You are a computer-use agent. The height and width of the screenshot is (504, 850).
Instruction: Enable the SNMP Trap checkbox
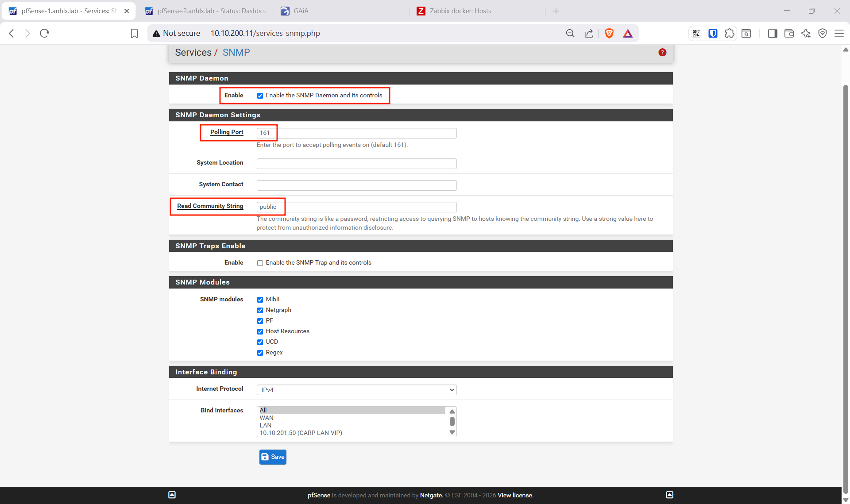tap(260, 263)
